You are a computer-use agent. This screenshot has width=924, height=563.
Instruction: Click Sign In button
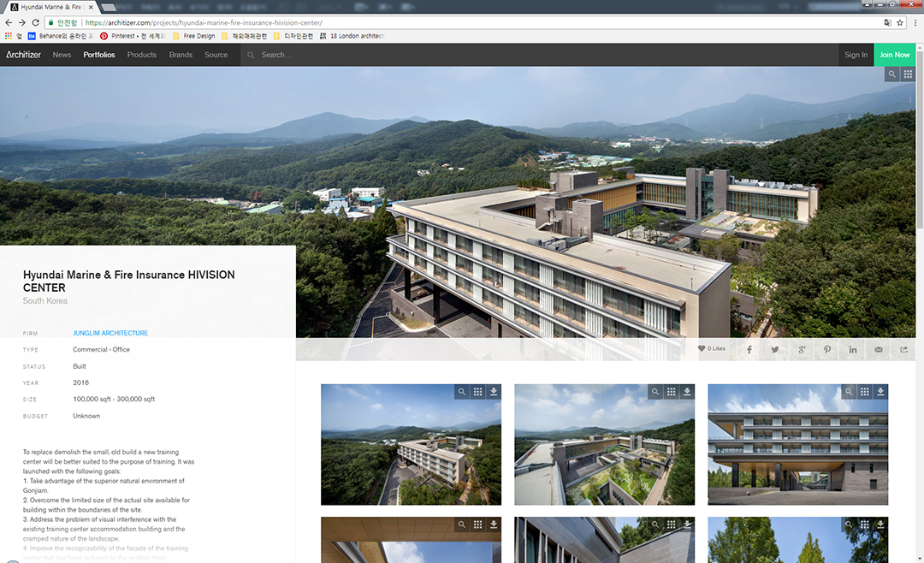856,55
